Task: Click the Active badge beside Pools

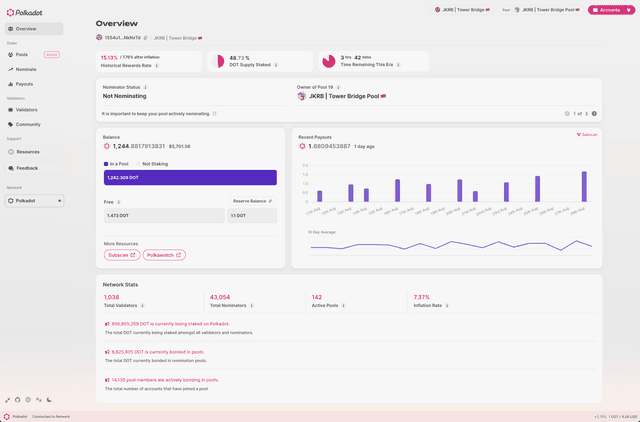Action: click(52, 55)
